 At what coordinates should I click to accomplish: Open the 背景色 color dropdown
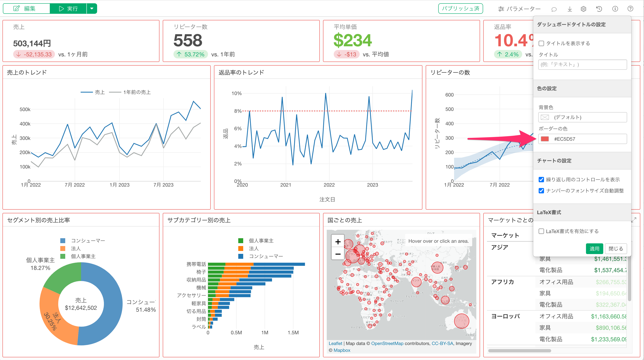click(x=582, y=117)
